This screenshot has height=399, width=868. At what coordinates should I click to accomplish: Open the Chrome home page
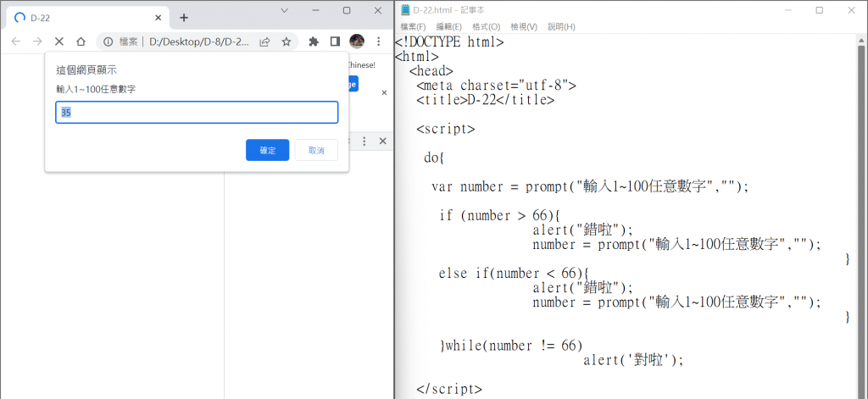pyautogui.click(x=81, y=42)
